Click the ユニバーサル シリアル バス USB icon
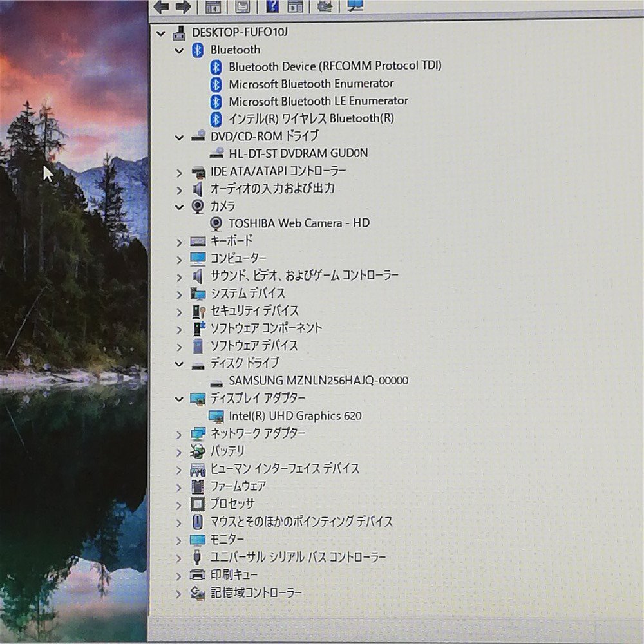 197,557
